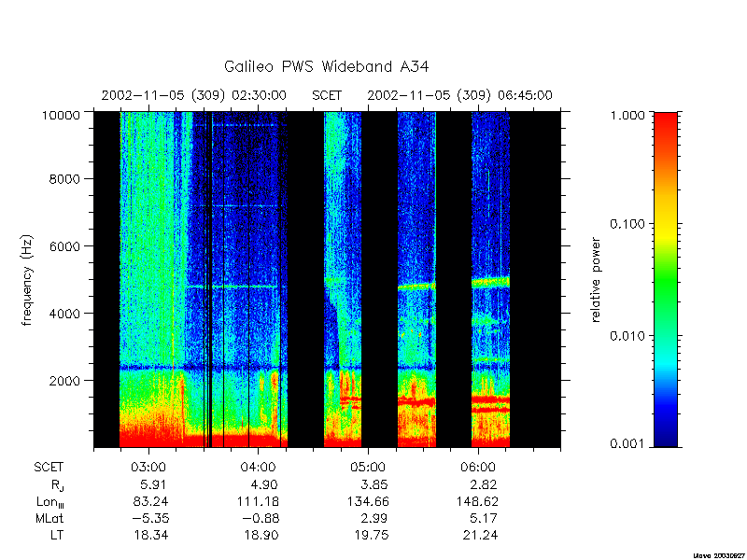Click the 'LT' row label
Viewport: 747px width, 560px height.
click(57, 535)
